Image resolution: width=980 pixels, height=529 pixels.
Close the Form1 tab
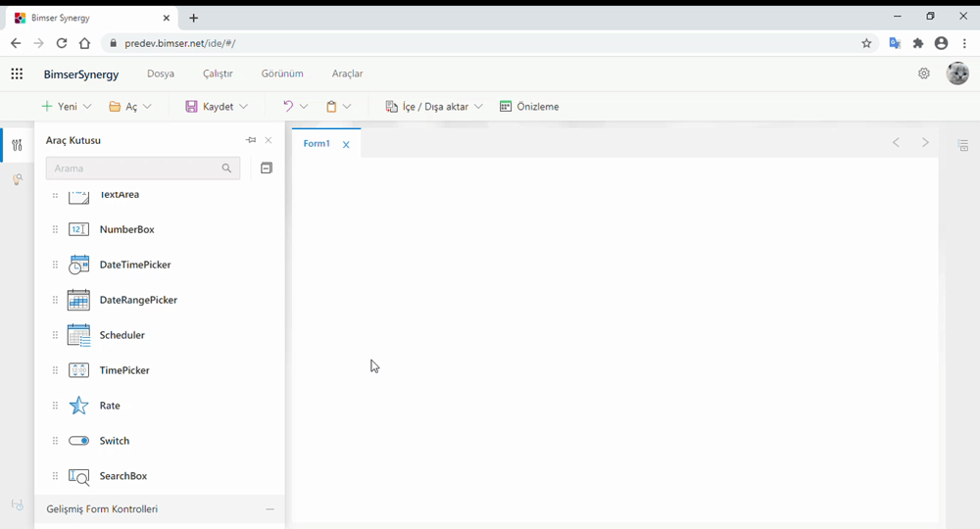[x=346, y=145]
